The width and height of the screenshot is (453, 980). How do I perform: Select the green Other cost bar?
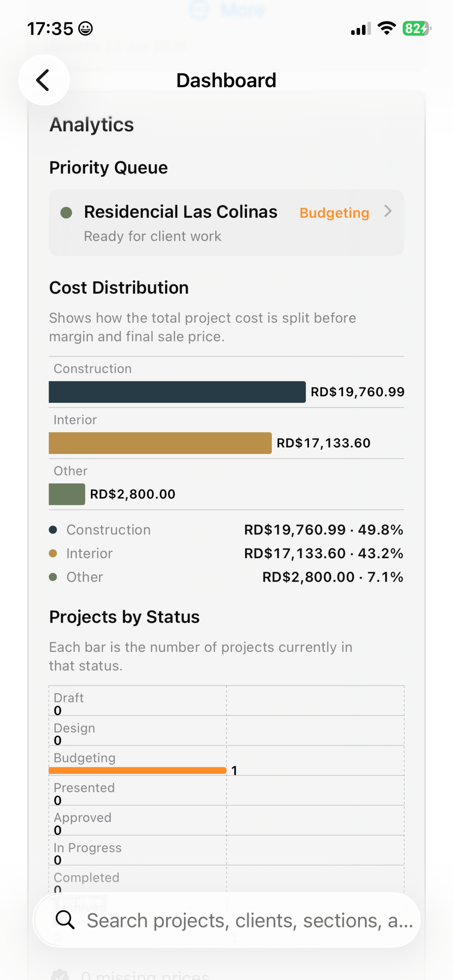[x=67, y=494]
